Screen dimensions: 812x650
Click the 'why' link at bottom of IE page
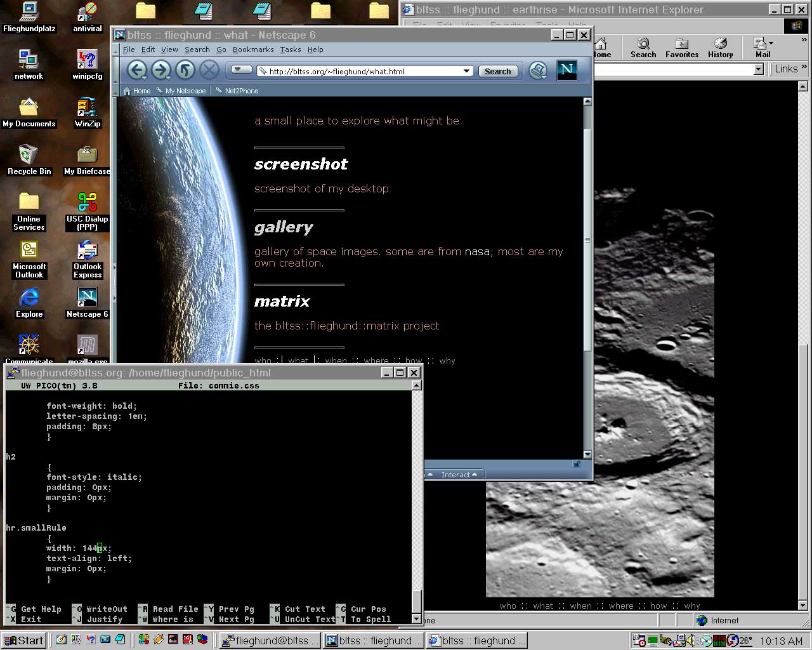pyautogui.click(x=692, y=606)
